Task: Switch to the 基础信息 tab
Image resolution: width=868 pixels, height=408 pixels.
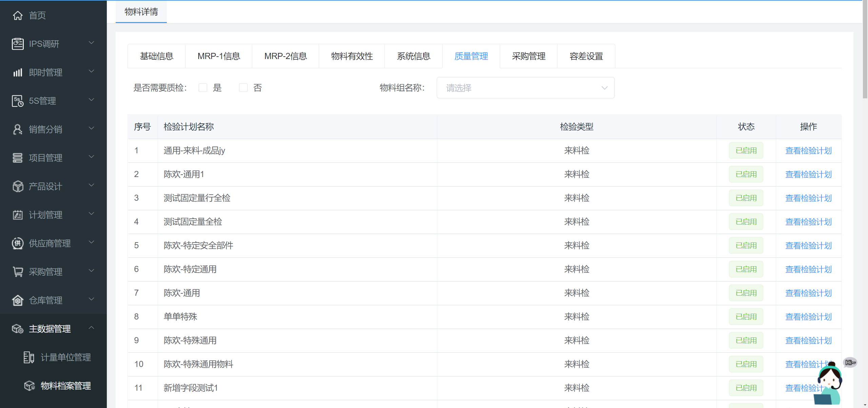Action: 157,56
